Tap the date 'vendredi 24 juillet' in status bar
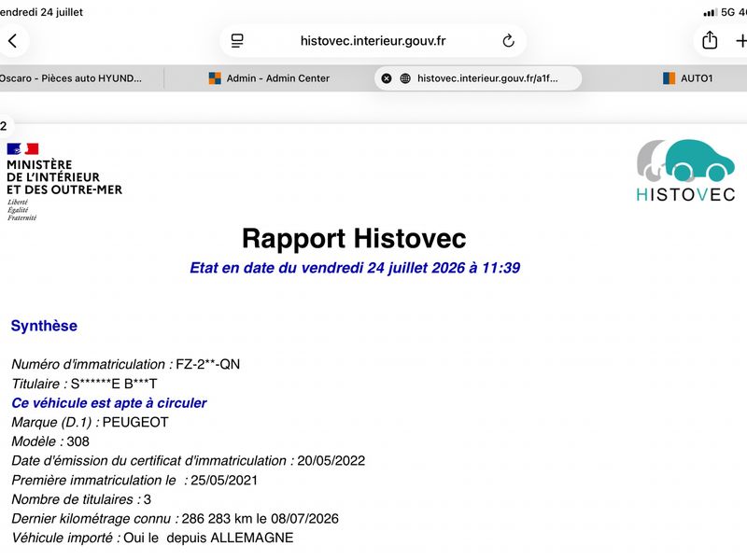The image size is (747, 560). point(41,12)
